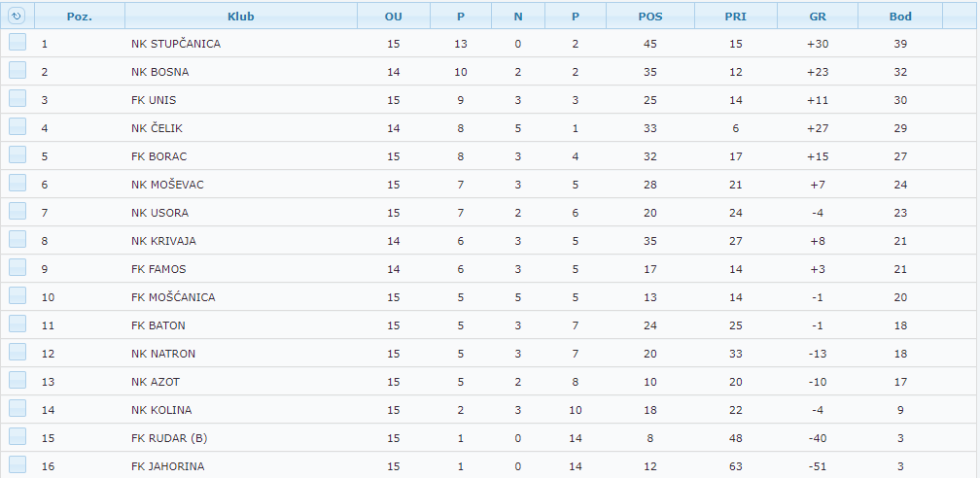Screen dimensions: 980x478
Task: Sort by GR goal difference header
Action: coord(818,16)
